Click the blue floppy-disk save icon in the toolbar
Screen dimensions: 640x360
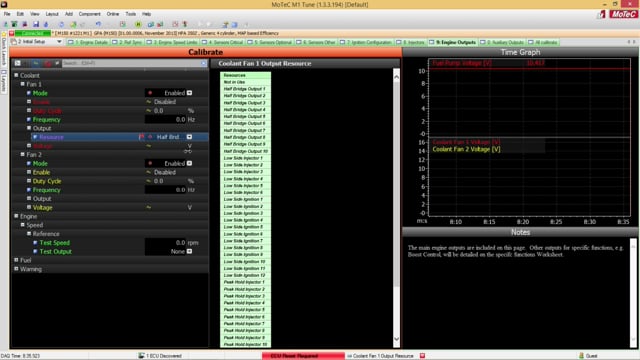[36, 24]
